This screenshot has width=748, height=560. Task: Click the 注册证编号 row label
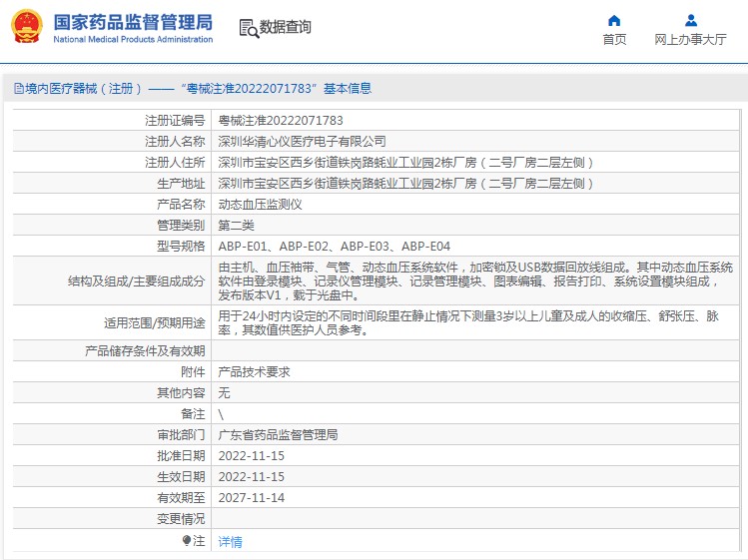(x=175, y=121)
